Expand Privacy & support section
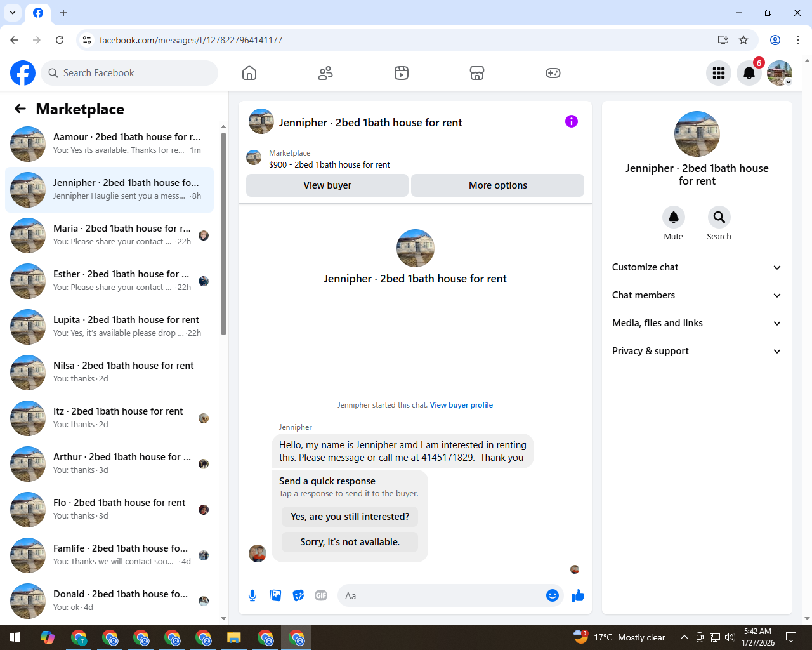 point(697,351)
